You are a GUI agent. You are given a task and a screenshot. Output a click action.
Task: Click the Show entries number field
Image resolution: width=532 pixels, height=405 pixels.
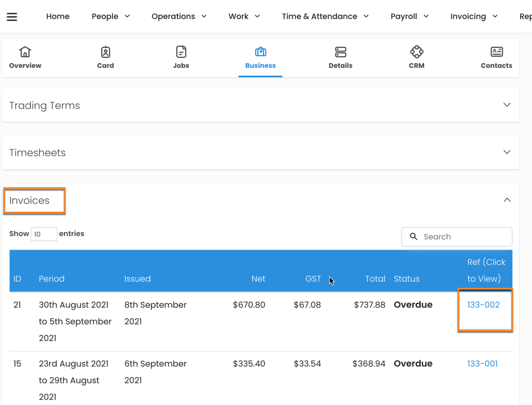tap(43, 234)
